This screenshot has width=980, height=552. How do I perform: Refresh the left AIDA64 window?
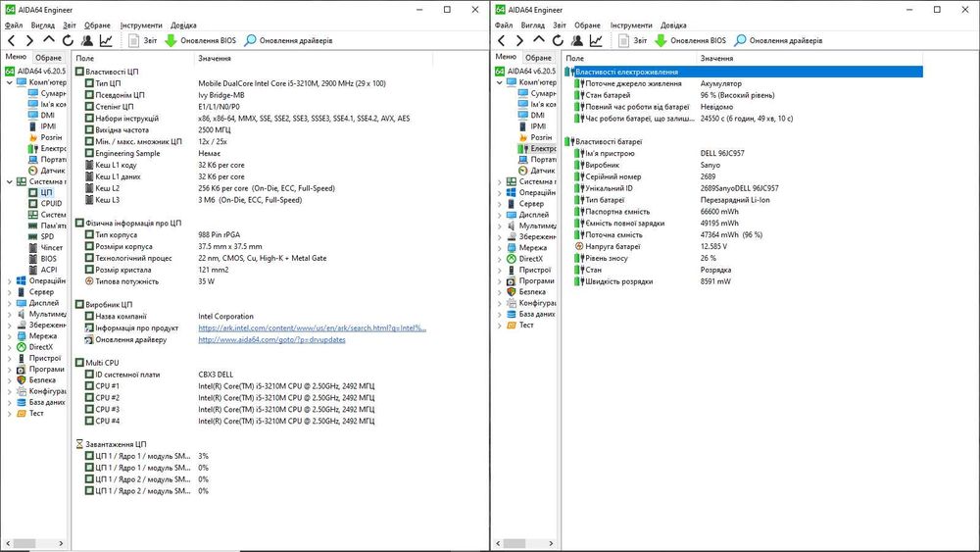[x=68, y=40]
